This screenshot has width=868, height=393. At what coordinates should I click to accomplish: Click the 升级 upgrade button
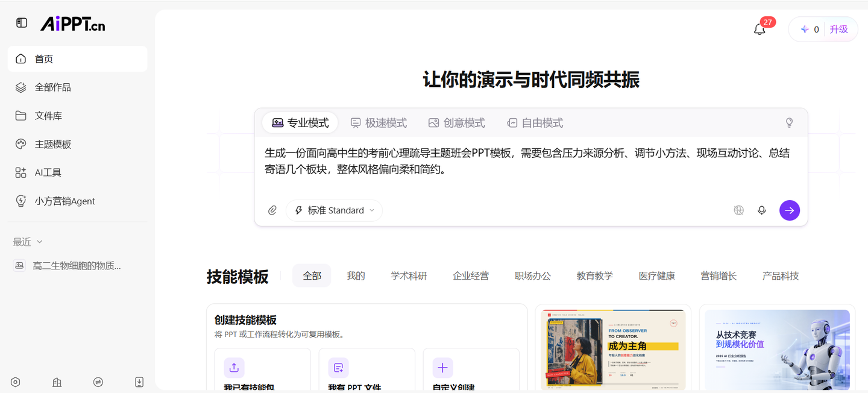pos(839,29)
